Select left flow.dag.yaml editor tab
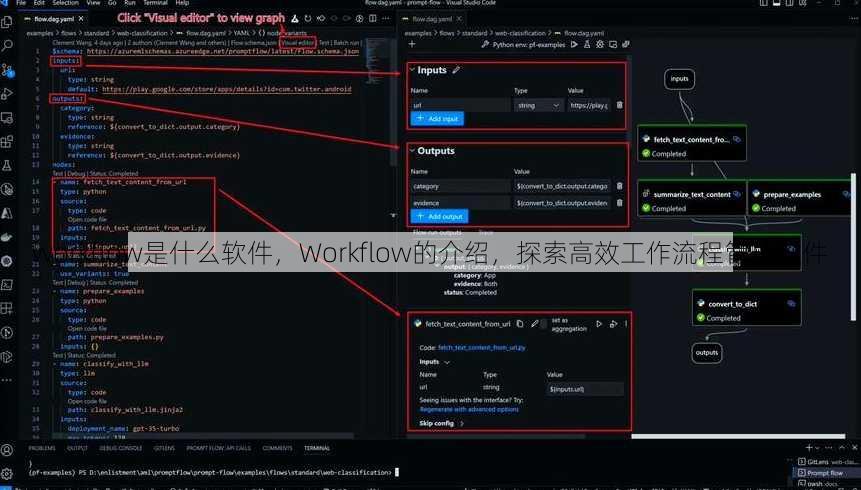861x490 pixels. click(x=54, y=19)
